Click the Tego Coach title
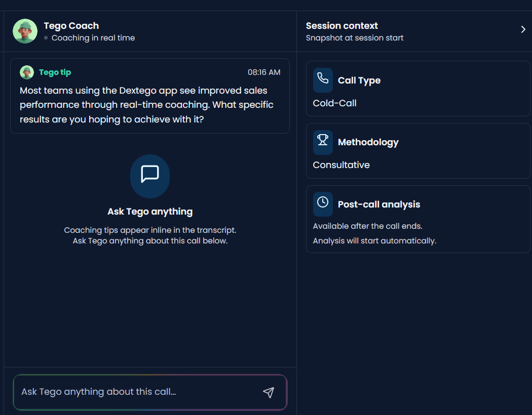532x415 pixels. click(71, 26)
